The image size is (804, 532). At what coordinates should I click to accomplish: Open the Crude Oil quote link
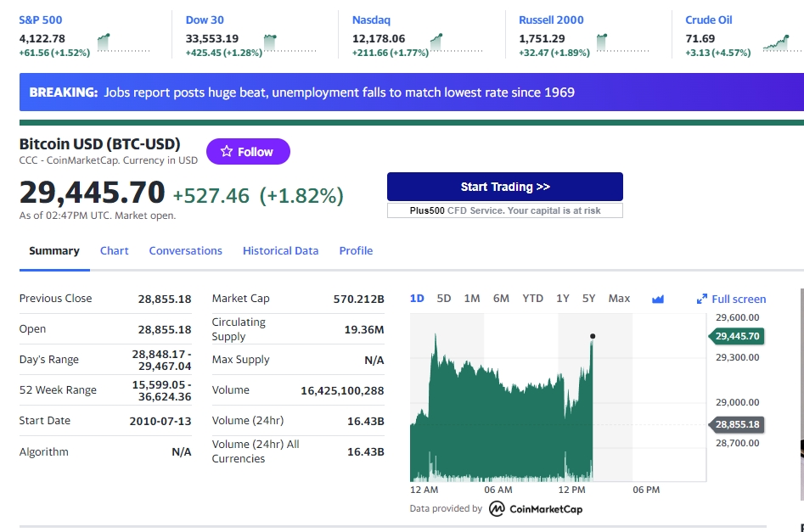tap(708, 20)
